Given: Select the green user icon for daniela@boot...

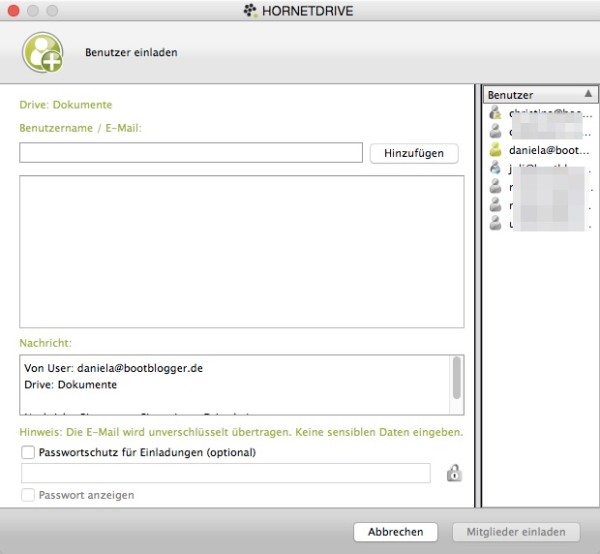Looking at the screenshot, I should tap(496, 150).
